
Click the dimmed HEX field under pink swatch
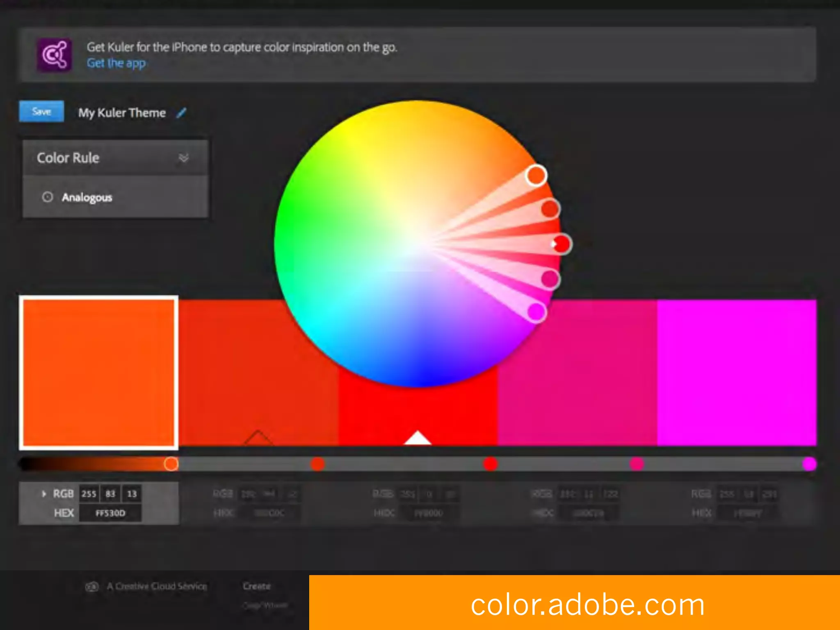click(x=589, y=513)
